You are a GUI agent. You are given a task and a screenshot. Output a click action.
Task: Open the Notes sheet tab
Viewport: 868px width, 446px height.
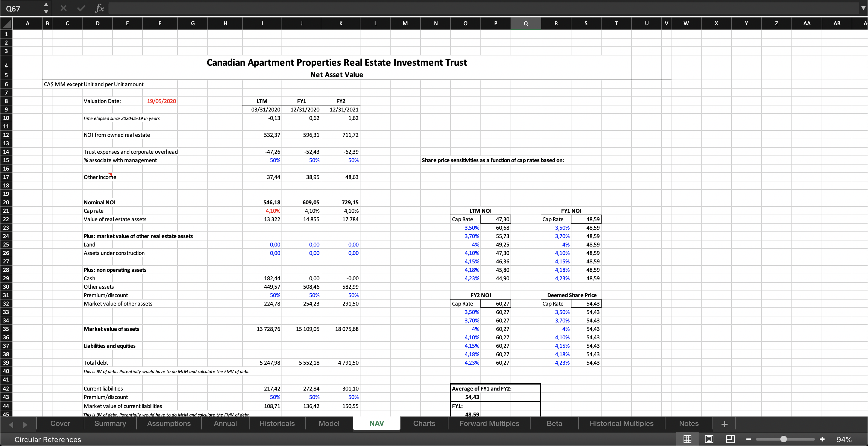pos(689,423)
